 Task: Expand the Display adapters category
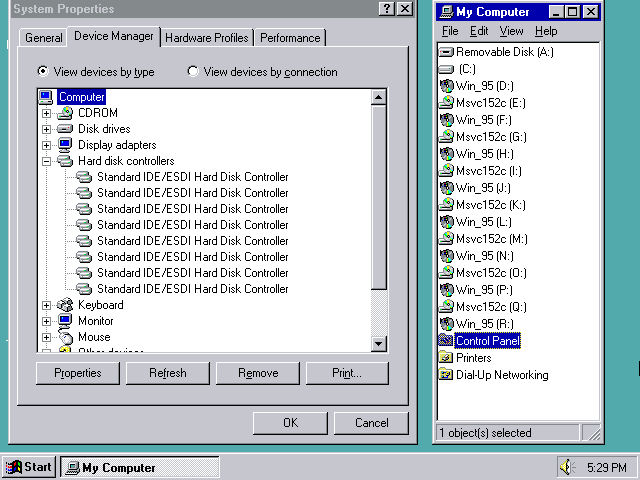[x=46, y=145]
